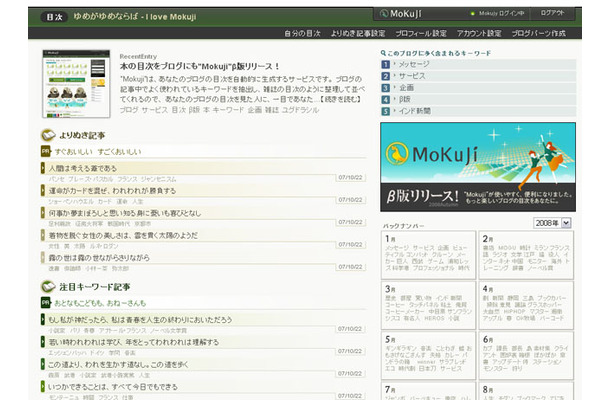The width and height of the screenshot is (610, 400).
Task: Go to アカウント設定 menu item
Action: pyautogui.click(x=479, y=33)
